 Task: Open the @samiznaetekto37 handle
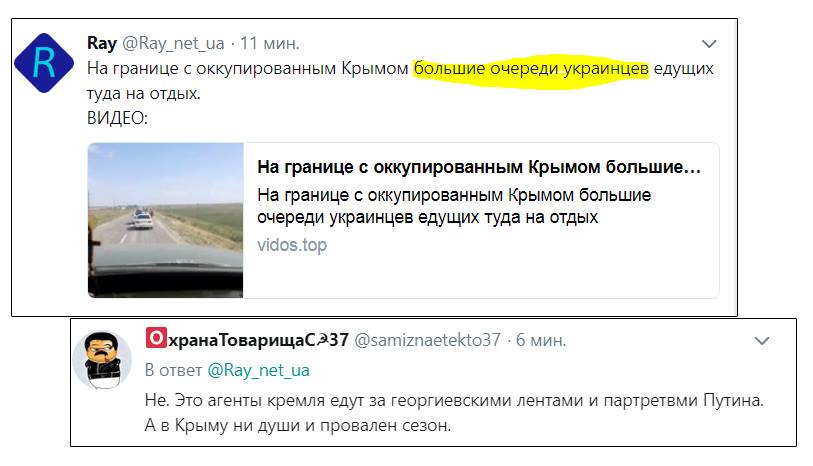coord(427,340)
